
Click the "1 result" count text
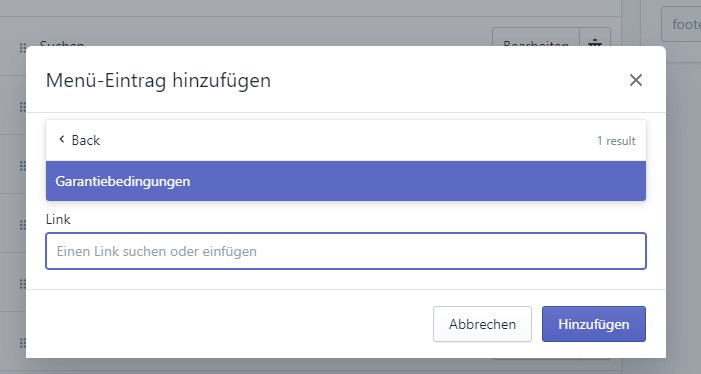[x=616, y=141]
